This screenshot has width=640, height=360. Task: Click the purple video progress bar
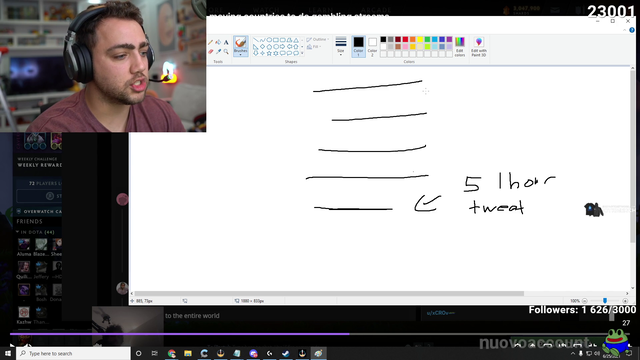[180, 334]
